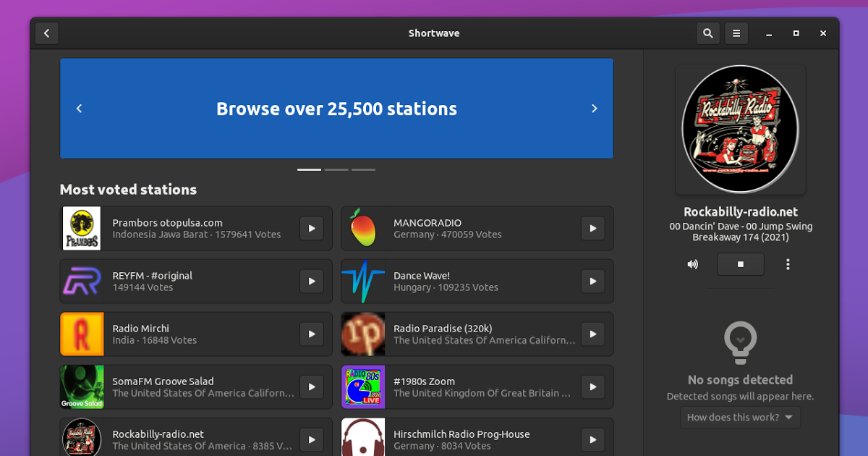Go back using the header back arrow
868x456 pixels.
point(46,33)
